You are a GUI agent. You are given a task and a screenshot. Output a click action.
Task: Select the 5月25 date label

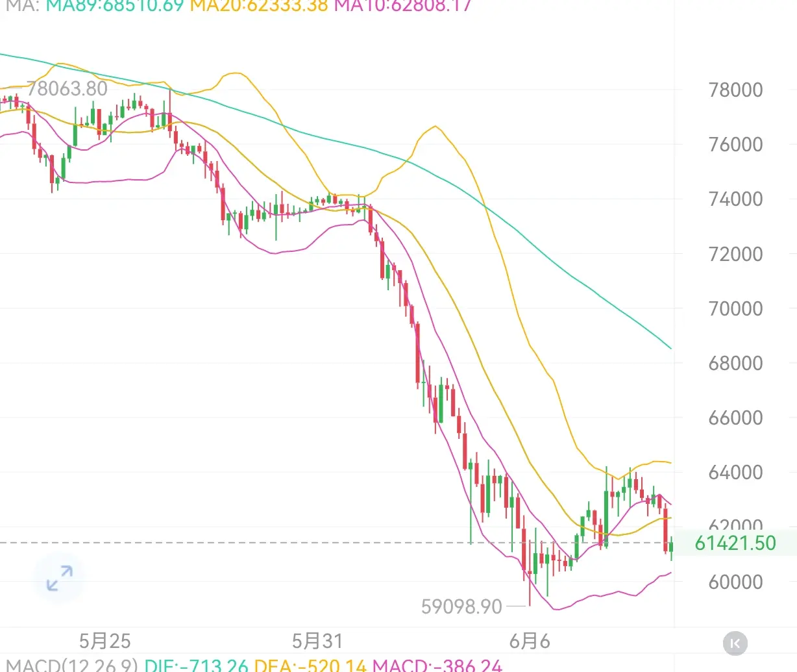click(105, 641)
